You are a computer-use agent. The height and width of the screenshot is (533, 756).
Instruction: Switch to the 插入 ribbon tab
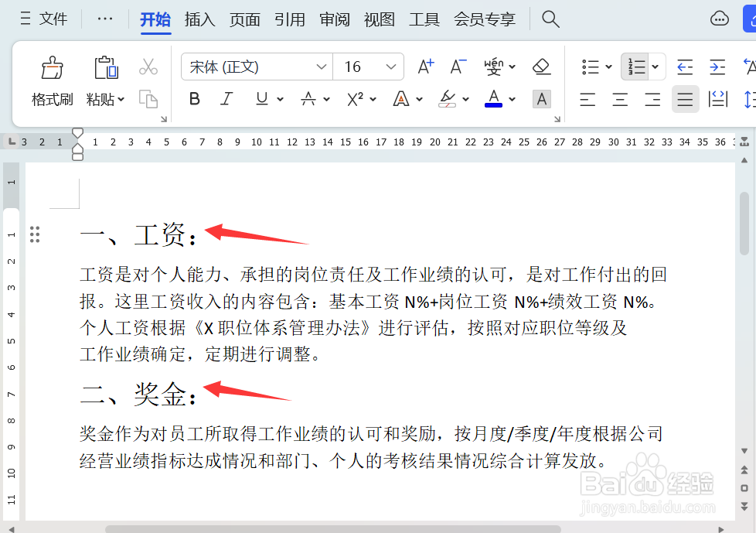pyautogui.click(x=199, y=19)
